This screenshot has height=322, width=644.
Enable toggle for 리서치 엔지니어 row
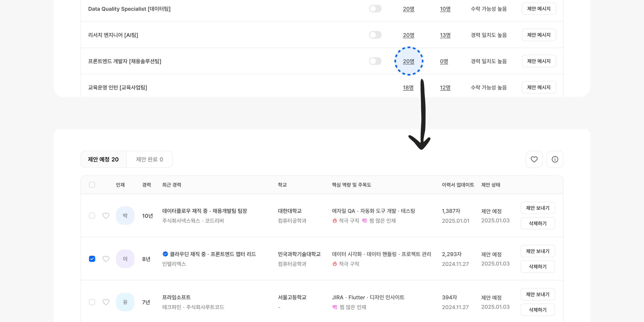pos(375,35)
